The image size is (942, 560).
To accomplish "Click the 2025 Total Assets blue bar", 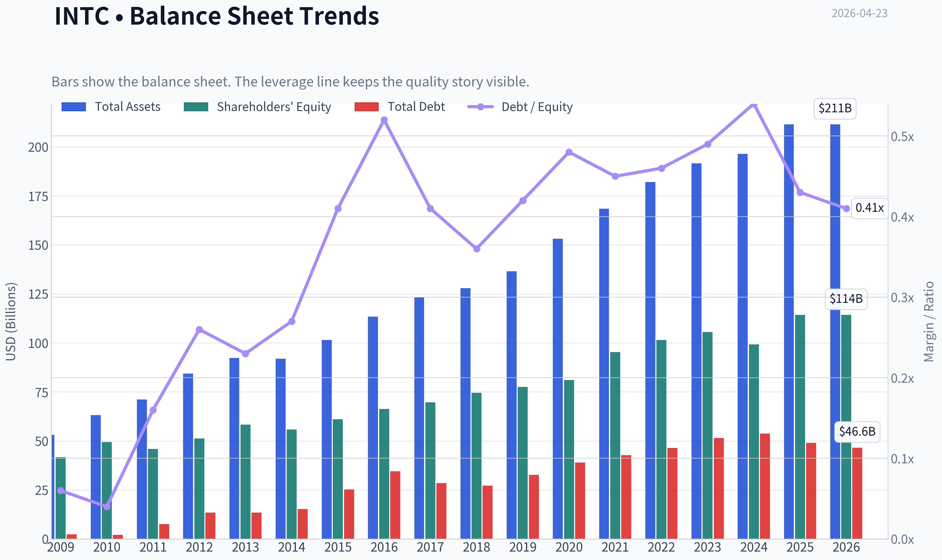I will point(789,331).
